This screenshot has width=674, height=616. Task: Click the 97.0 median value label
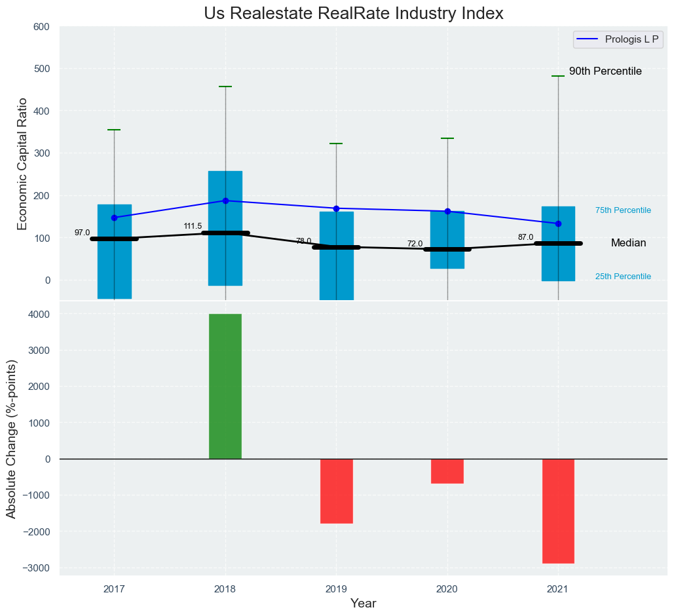pos(82,233)
